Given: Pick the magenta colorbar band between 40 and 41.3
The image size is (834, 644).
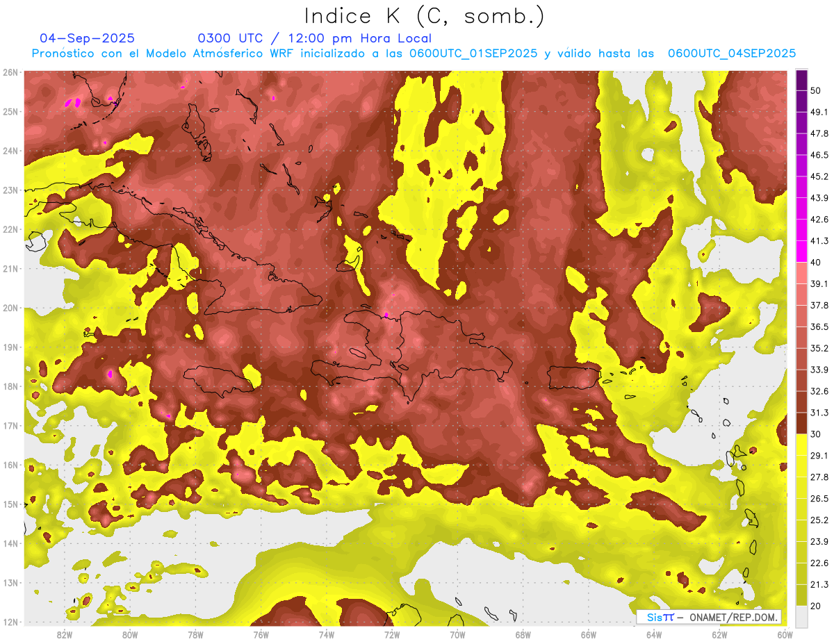Looking at the screenshot, I should point(801,251).
